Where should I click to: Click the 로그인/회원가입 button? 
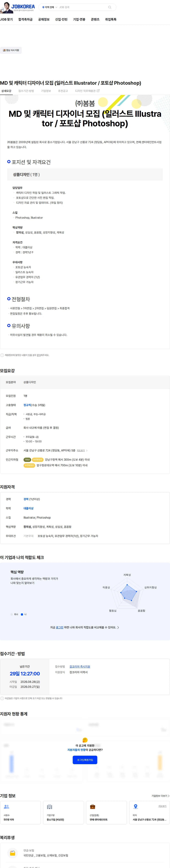click(85, 760)
